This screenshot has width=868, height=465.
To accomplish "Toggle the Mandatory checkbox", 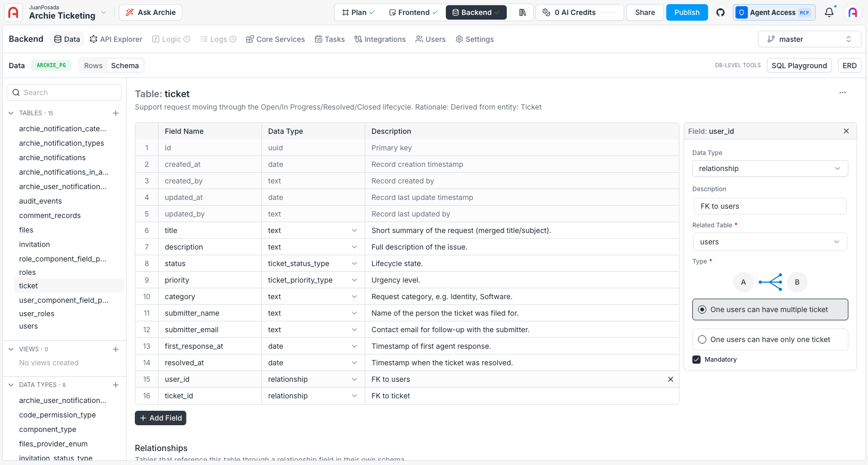I will [696, 360].
